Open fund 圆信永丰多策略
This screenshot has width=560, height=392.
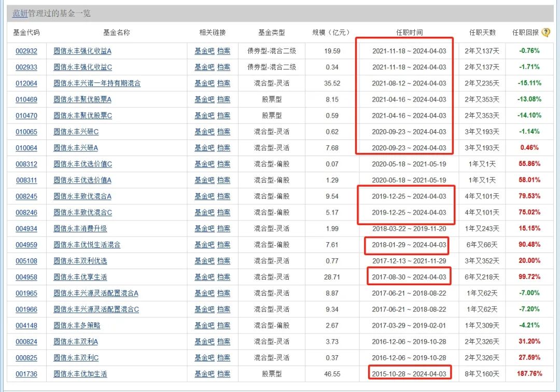(77, 326)
